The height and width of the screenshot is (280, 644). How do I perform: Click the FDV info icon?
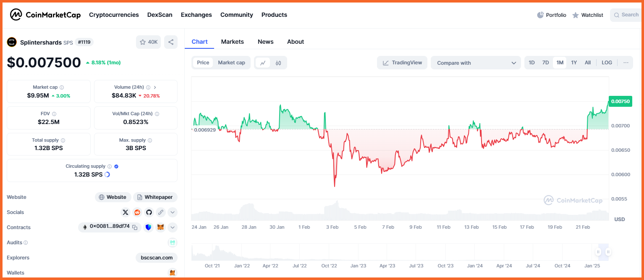54,114
